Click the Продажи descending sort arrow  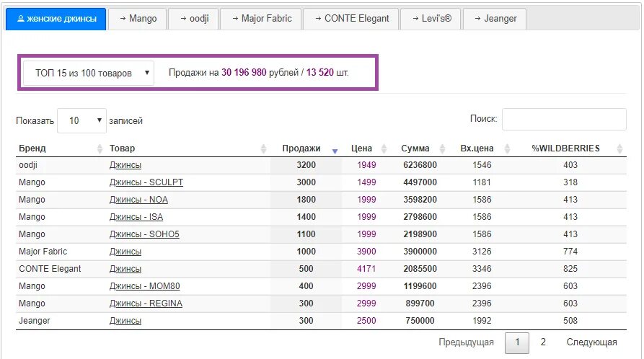335,151
